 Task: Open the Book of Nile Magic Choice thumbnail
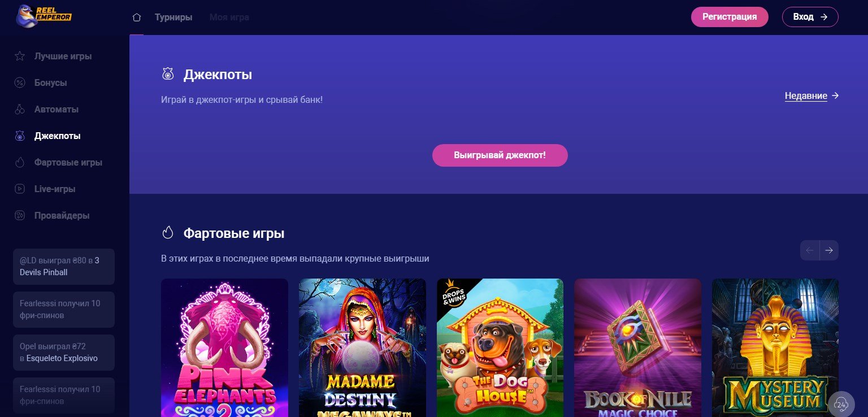[x=637, y=347]
